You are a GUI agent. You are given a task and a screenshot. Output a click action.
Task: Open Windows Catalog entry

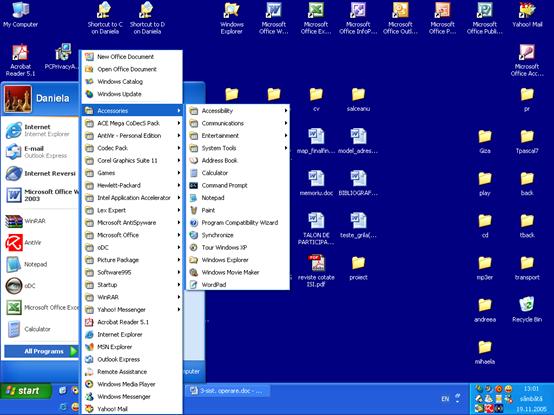click(132, 81)
